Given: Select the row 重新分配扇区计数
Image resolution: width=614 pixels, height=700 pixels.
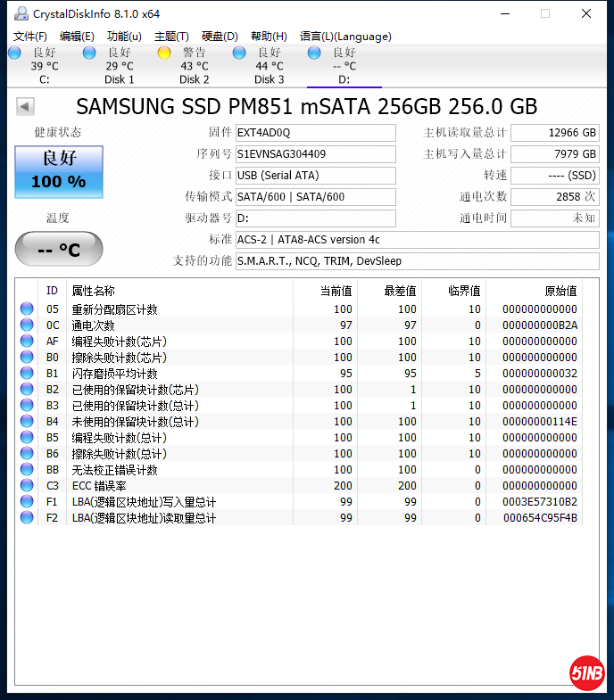Looking at the screenshot, I should (x=299, y=309).
